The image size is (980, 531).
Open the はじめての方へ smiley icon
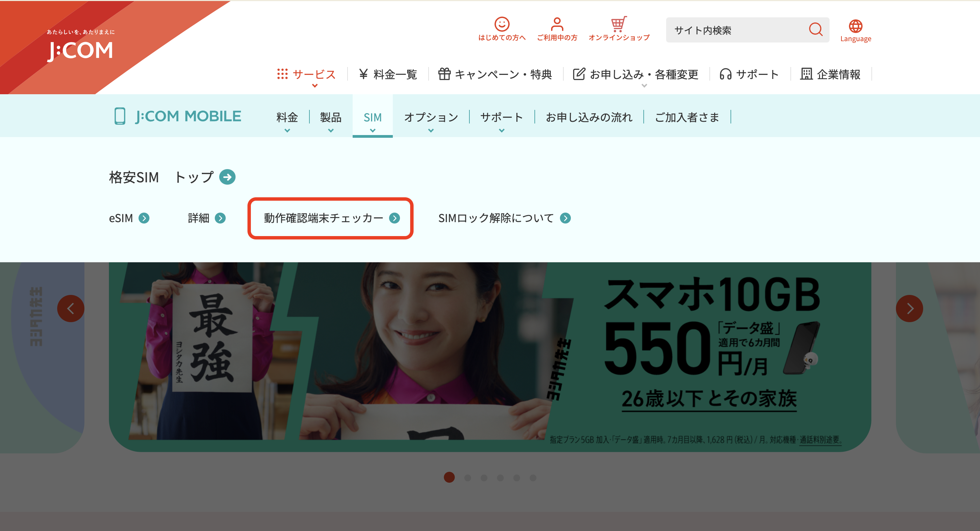502,24
